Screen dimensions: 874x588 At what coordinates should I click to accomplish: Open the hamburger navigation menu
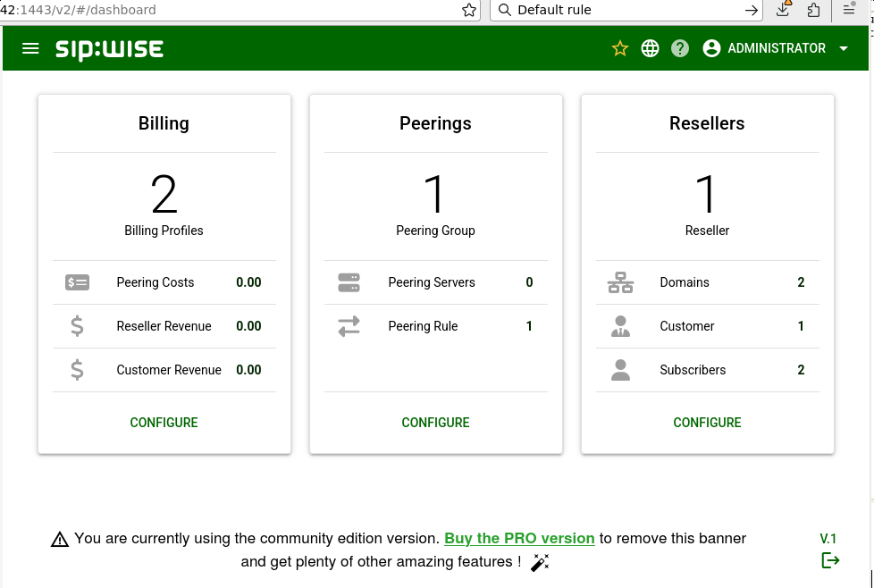30,48
